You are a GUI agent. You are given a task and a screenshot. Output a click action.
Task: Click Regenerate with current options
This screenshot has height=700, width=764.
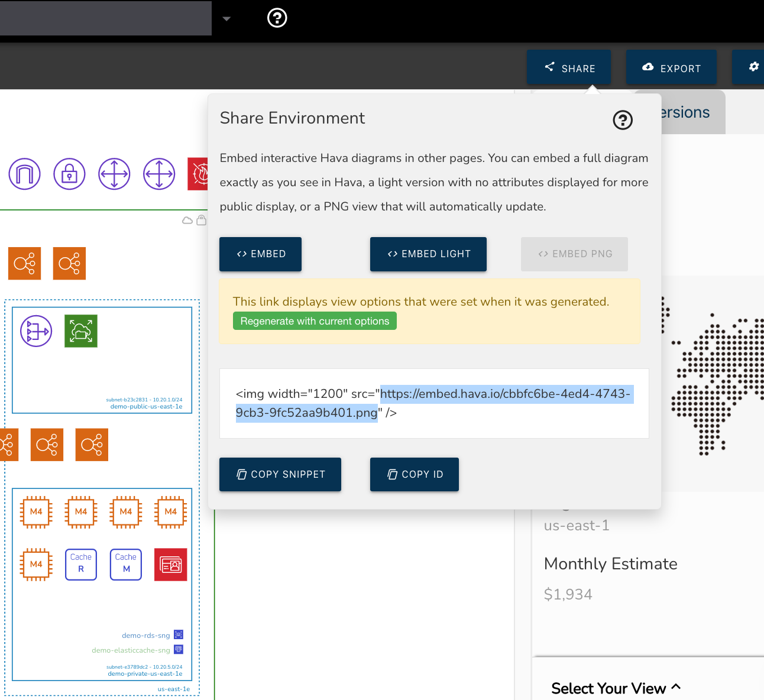315,320
